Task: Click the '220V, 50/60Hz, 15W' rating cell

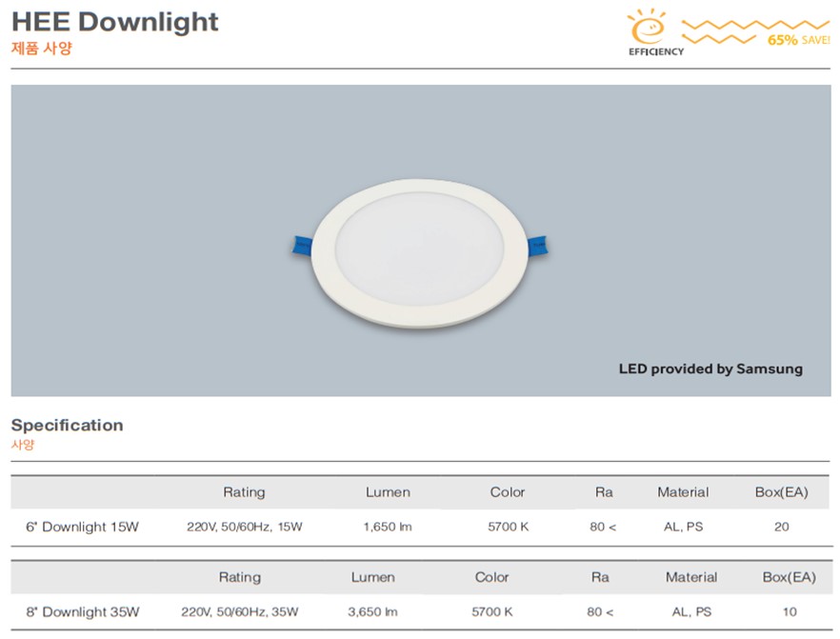Action: [x=244, y=527]
